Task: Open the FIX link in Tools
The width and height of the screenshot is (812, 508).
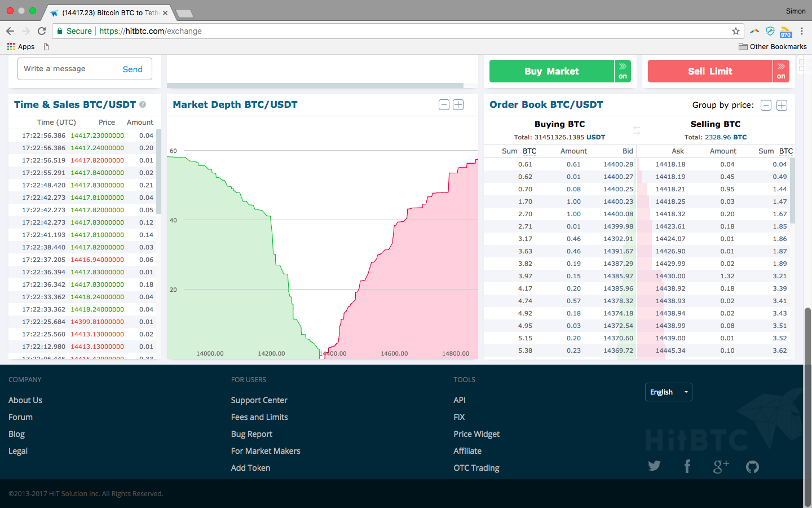Action: pyautogui.click(x=459, y=417)
